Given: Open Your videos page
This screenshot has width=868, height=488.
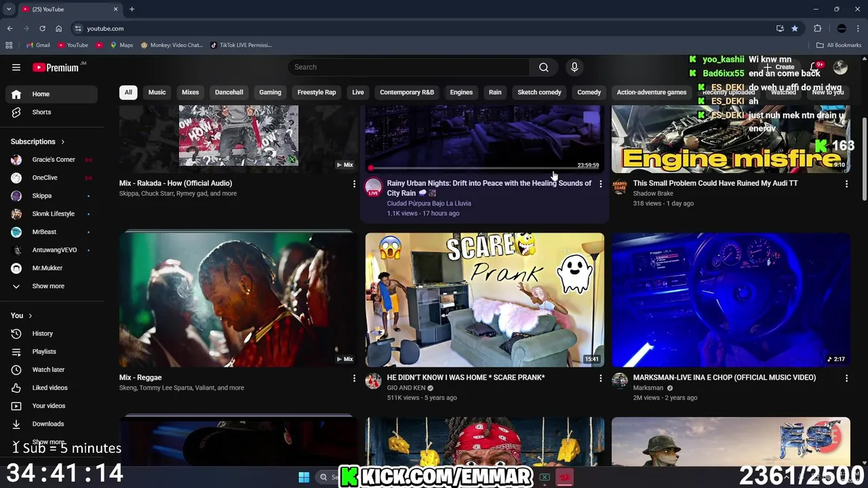Looking at the screenshot, I should pos(53,406).
